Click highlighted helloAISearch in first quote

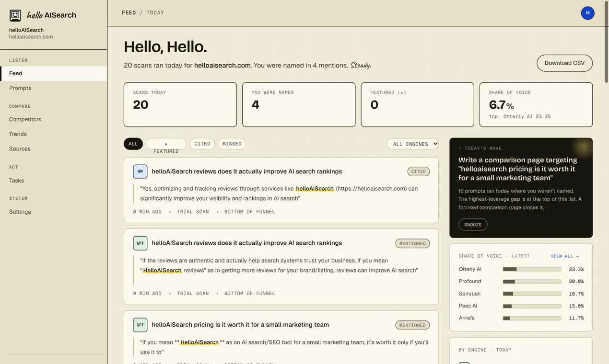[x=315, y=189]
